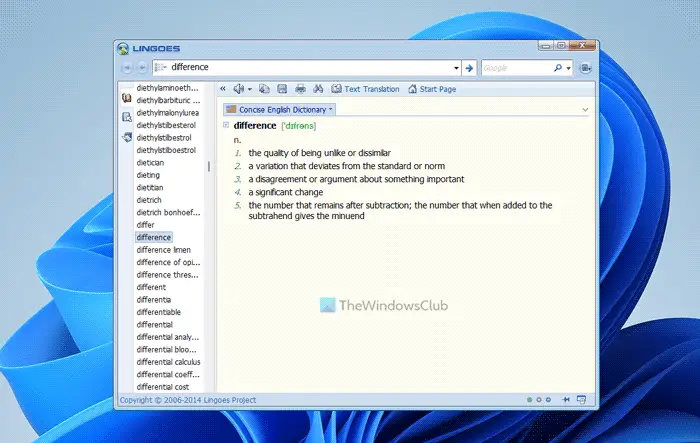Open the speaker voice options dropdown arrow
700x443 pixels.
click(250, 89)
